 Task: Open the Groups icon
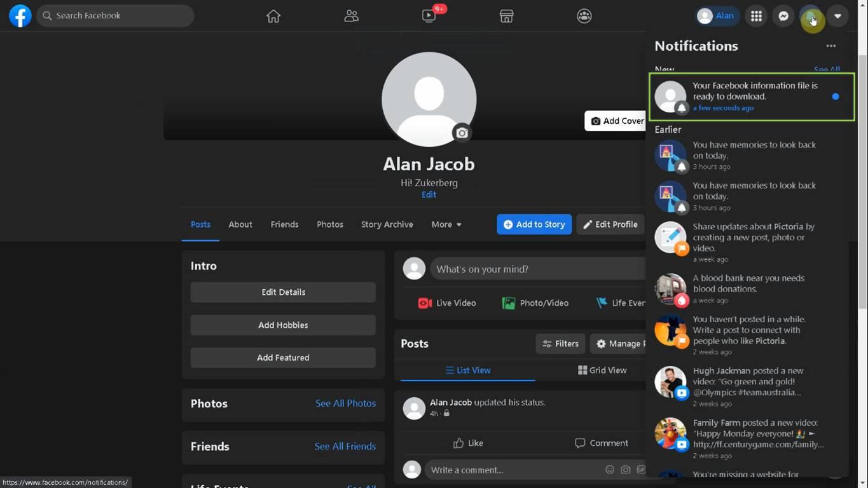tap(584, 16)
